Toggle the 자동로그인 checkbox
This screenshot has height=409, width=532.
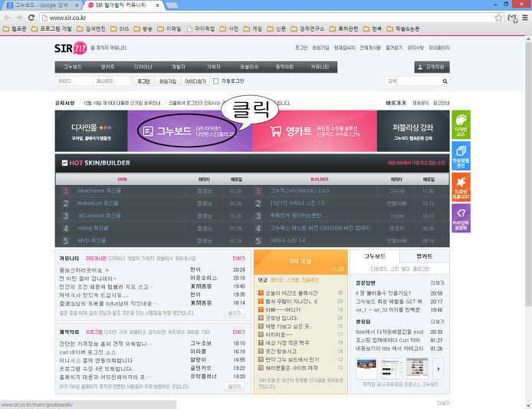pos(215,81)
